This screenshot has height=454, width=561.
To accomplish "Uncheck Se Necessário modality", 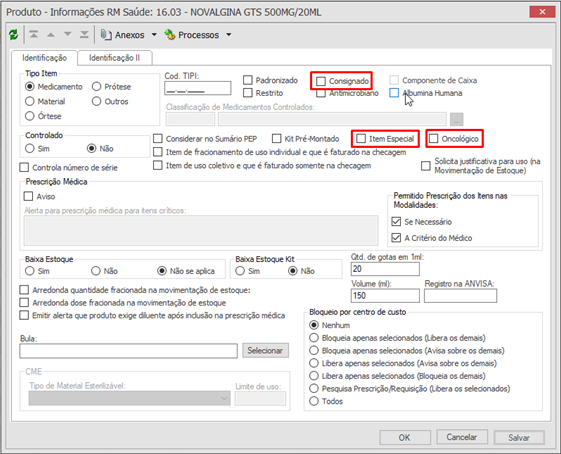I will tap(396, 221).
